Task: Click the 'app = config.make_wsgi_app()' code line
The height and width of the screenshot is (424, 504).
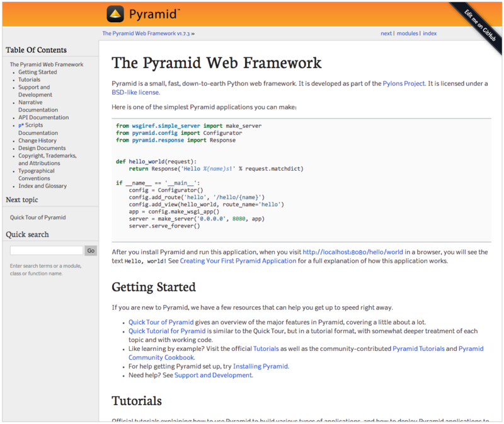Action: coord(174,212)
